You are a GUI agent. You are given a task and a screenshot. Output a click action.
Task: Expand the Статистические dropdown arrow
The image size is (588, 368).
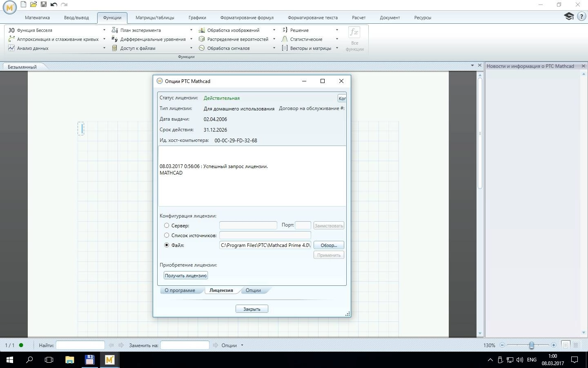[x=337, y=39]
